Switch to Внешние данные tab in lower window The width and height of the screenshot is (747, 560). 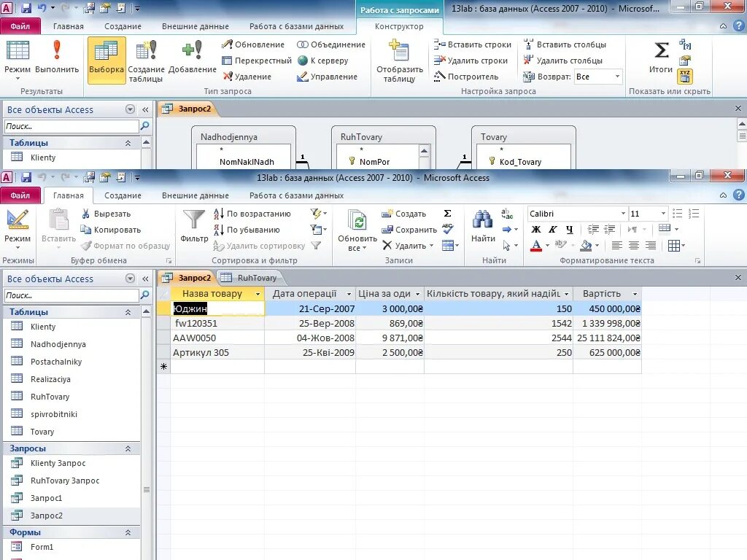pyautogui.click(x=196, y=195)
